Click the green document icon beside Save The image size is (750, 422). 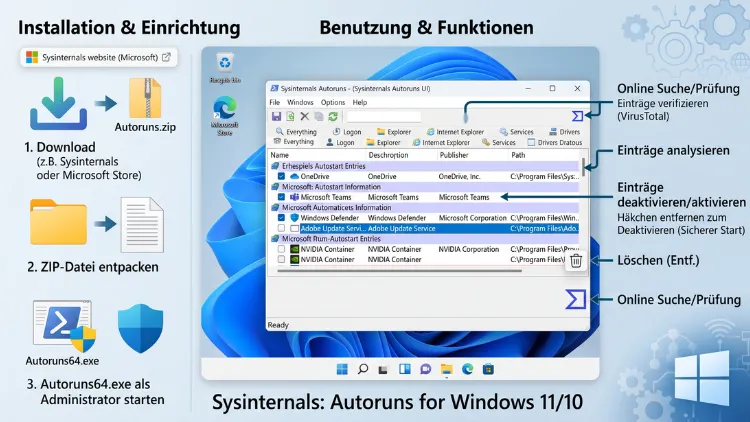click(x=290, y=116)
